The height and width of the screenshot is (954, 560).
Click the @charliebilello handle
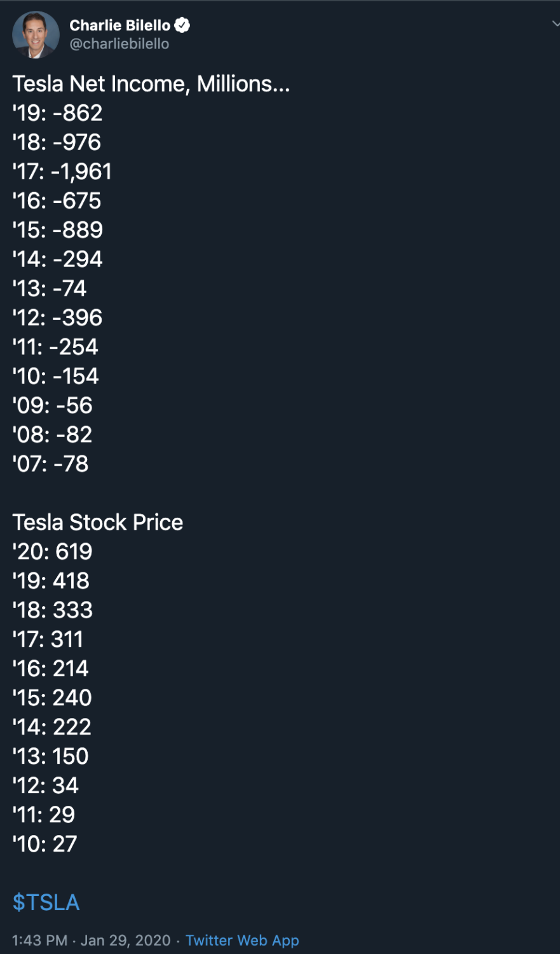119,44
